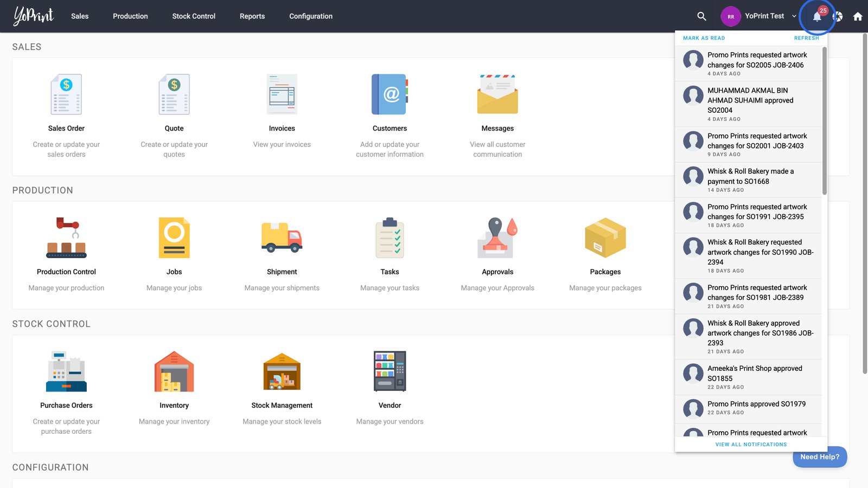Click Mark As Read link

[704, 38]
